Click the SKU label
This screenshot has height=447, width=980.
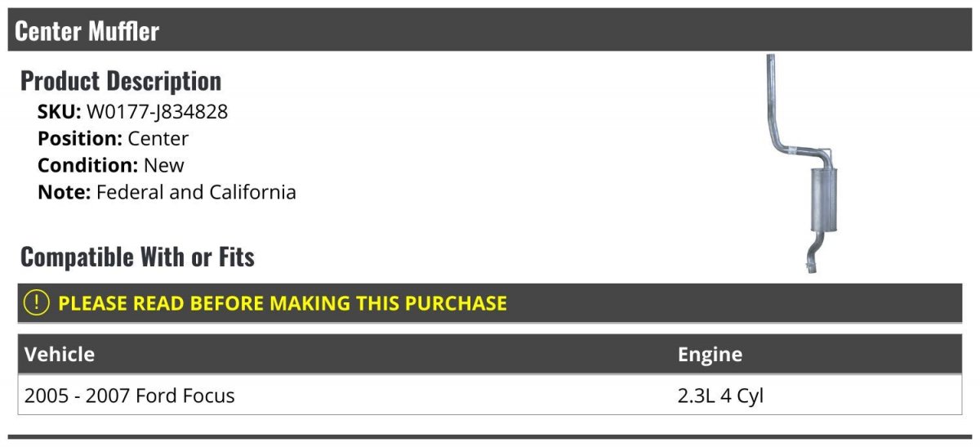pos(60,112)
